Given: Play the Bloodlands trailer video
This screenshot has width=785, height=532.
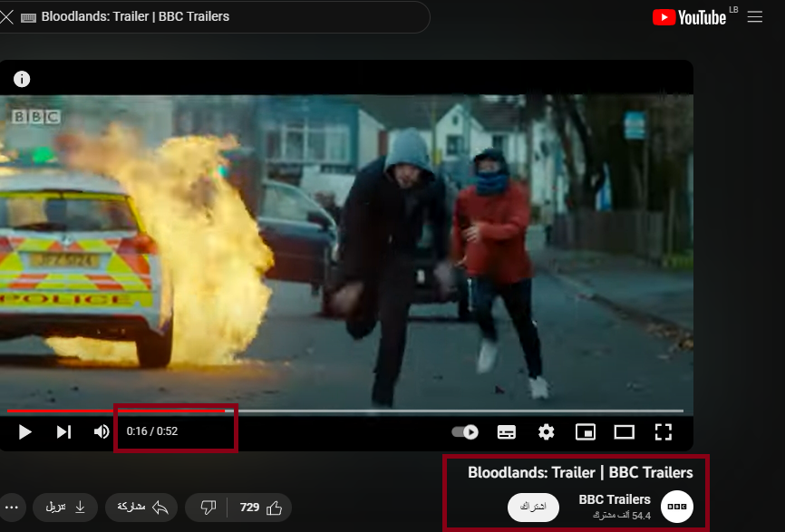Looking at the screenshot, I should (x=24, y=431).
